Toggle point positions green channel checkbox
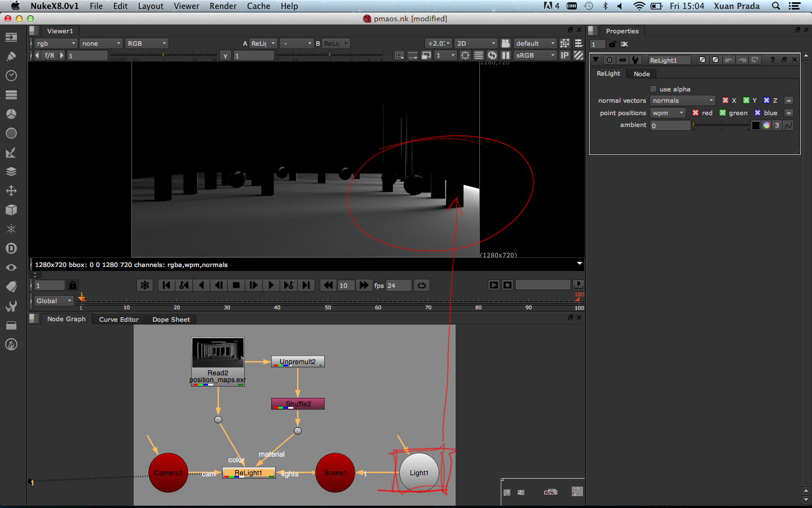812x508 pixels. (722, 113)
